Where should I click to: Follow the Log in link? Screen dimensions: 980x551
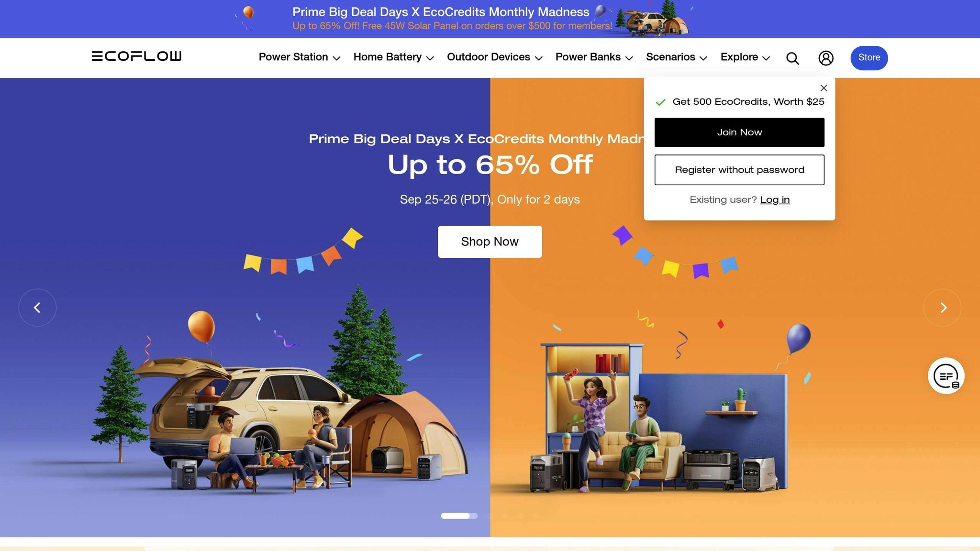pos(775,200)
